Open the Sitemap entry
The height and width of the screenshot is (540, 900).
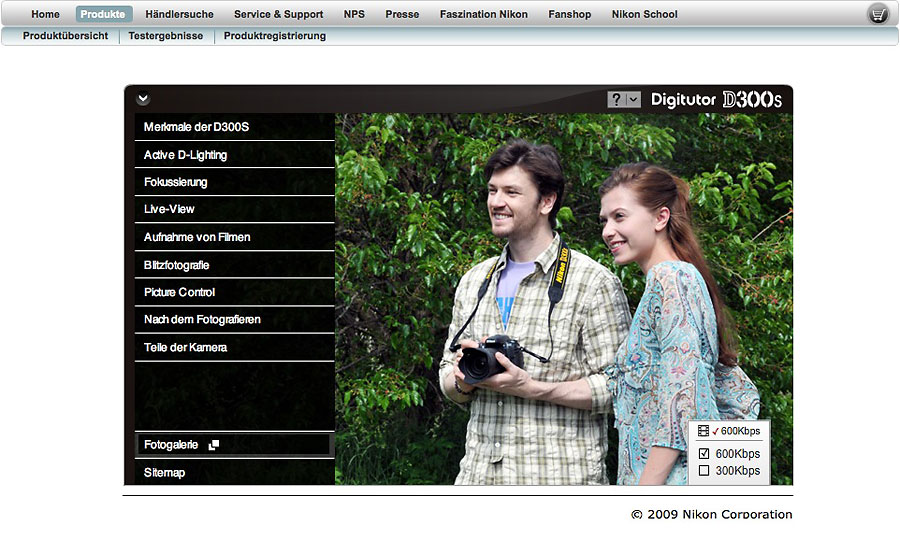pyautogui.click(x=164, y=472)
